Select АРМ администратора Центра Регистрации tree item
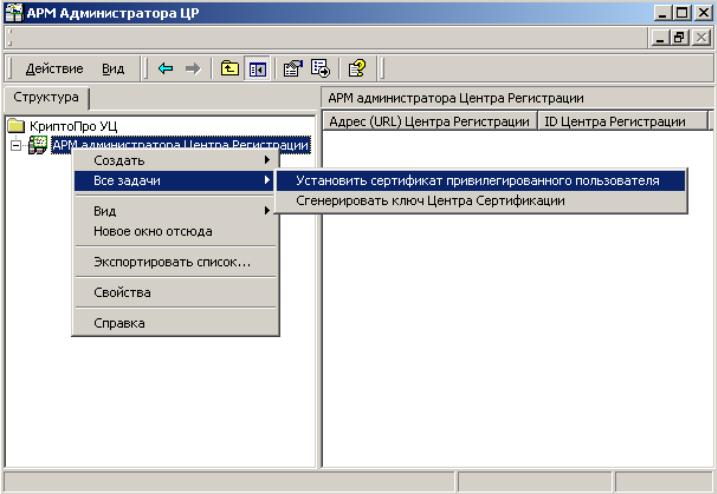This screenshot has height=494, width=717. (x=181, y=145)
